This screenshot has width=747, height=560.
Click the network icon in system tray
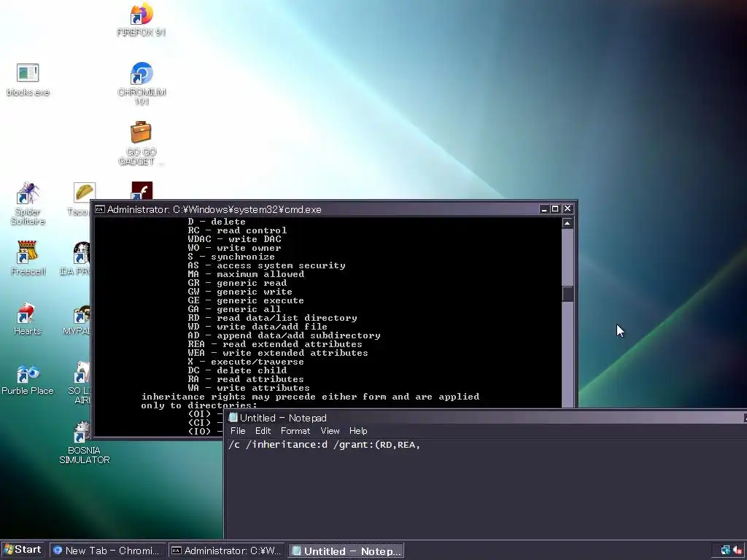coord(726,550)
